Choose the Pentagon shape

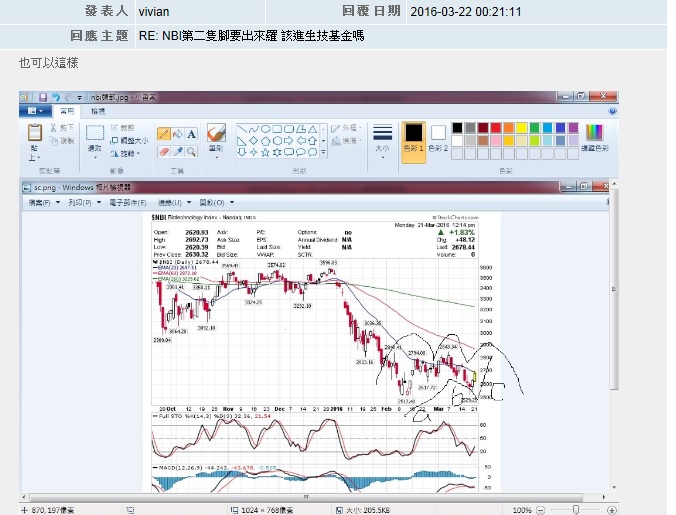pyautogui.click(x=266, y=140)
